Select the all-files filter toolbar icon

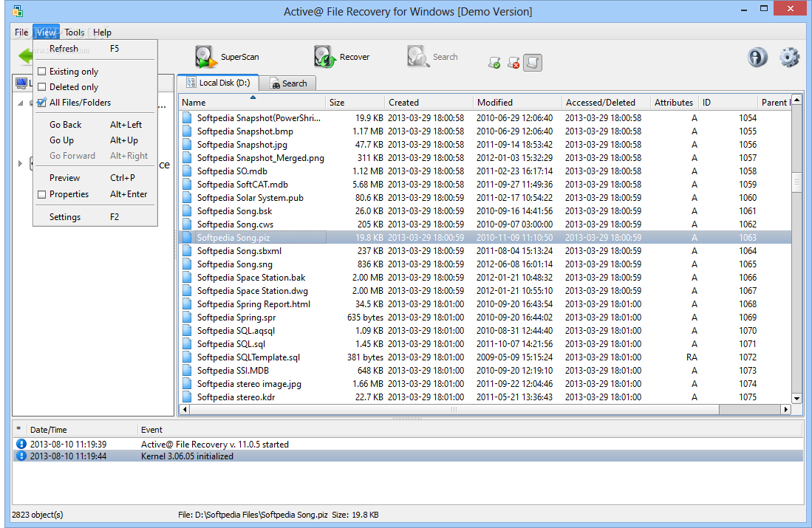click(533, 63)
